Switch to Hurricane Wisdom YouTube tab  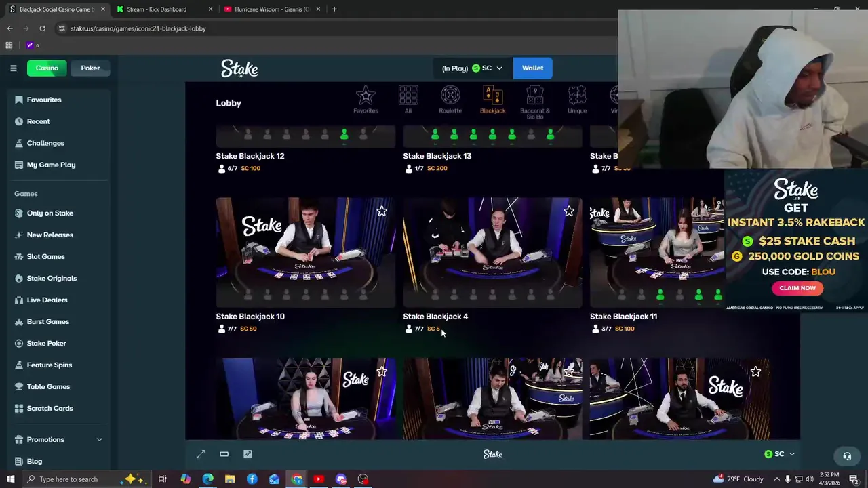point(272,9)
